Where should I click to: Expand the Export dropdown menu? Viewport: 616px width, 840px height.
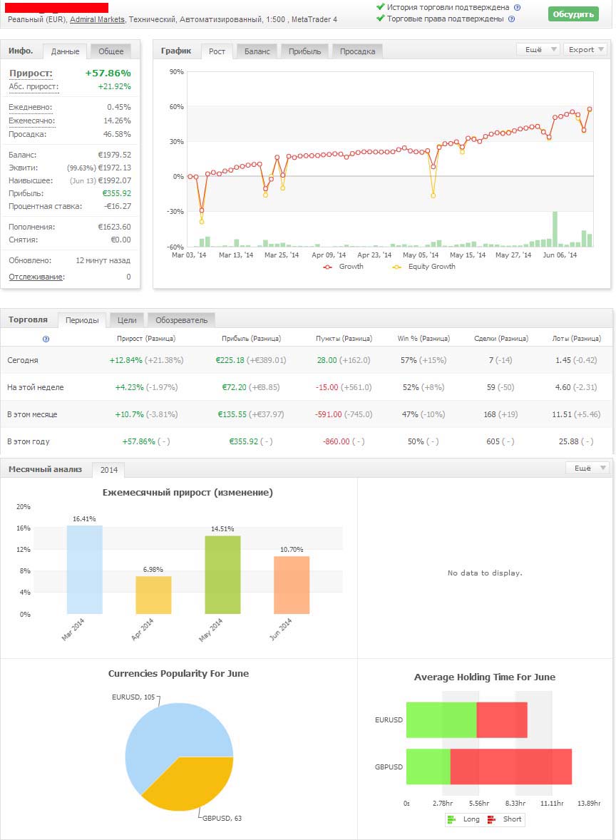pos(585,50)
